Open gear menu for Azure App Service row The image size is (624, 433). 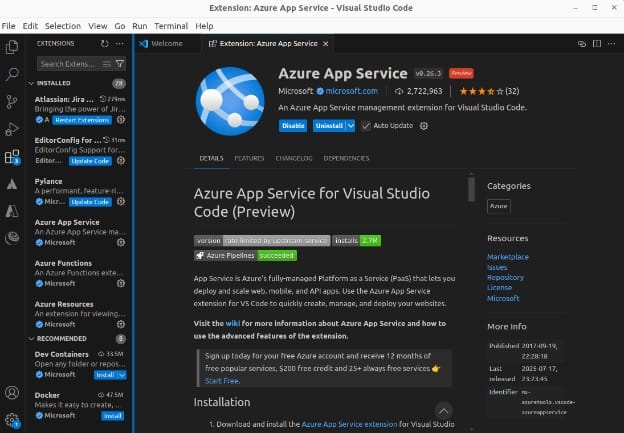point(121,242)
